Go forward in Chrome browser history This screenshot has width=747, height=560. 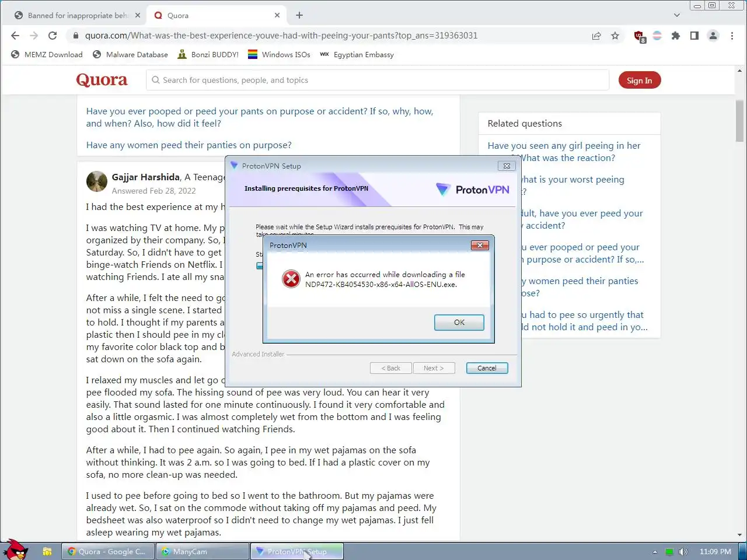pos(34,36)
